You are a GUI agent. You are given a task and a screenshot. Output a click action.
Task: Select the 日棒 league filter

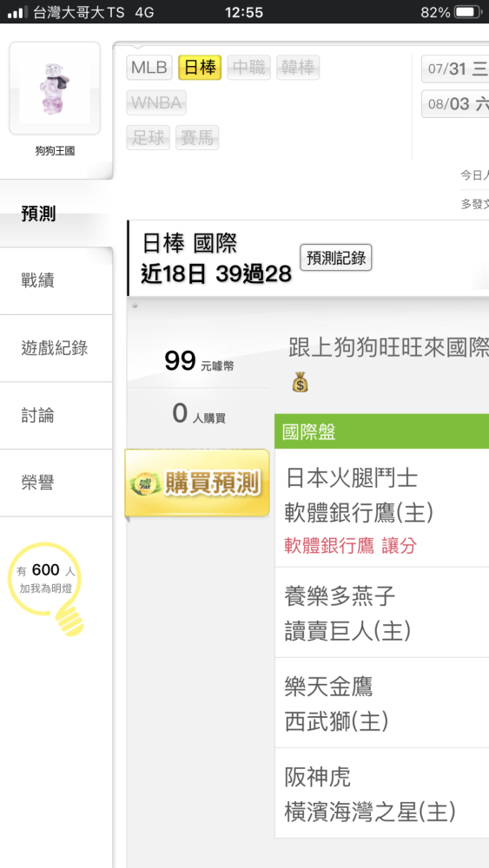coord(200,68)
